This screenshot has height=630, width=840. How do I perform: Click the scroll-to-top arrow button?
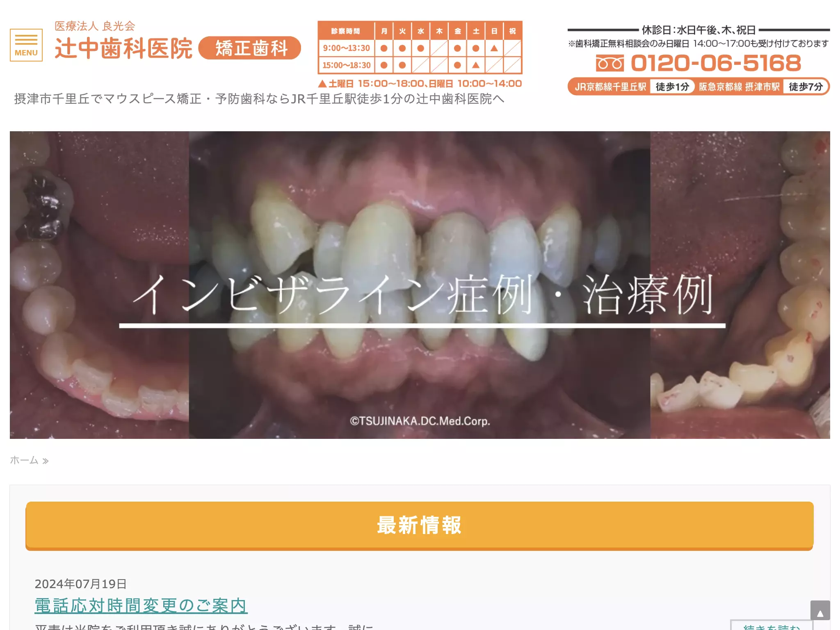point(820,610)
